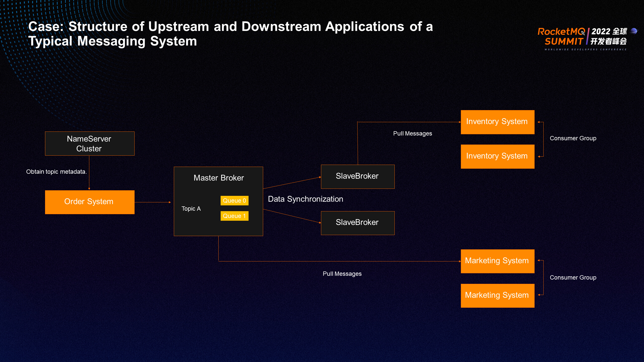
Task: Select the second Inventory System box
Action: (497, 156)
